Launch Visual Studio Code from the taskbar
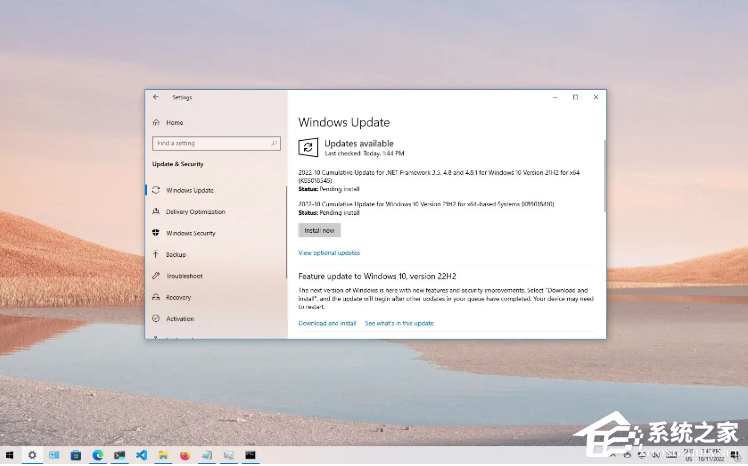748x466 pixels. (x=142, y=455)
